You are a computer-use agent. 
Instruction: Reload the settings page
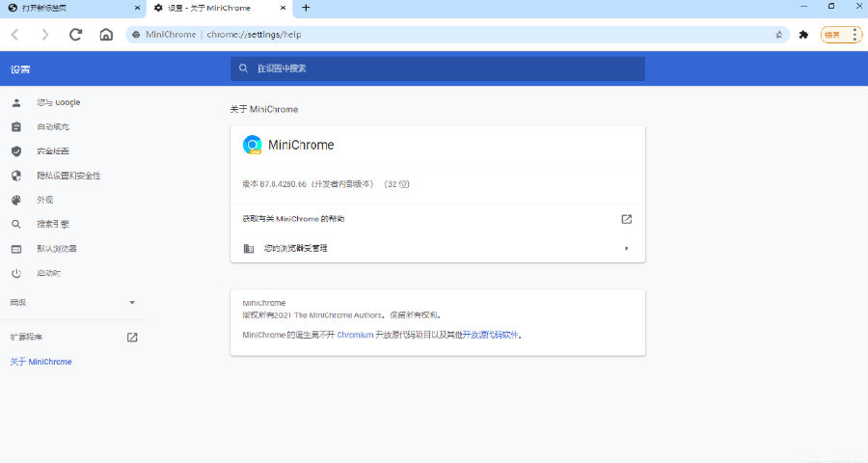[x=76, y=35]
